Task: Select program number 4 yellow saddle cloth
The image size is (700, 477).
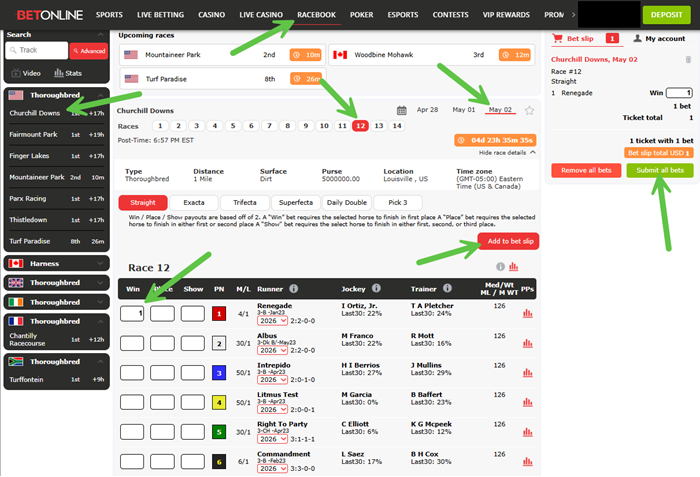Action: (219, 402)
